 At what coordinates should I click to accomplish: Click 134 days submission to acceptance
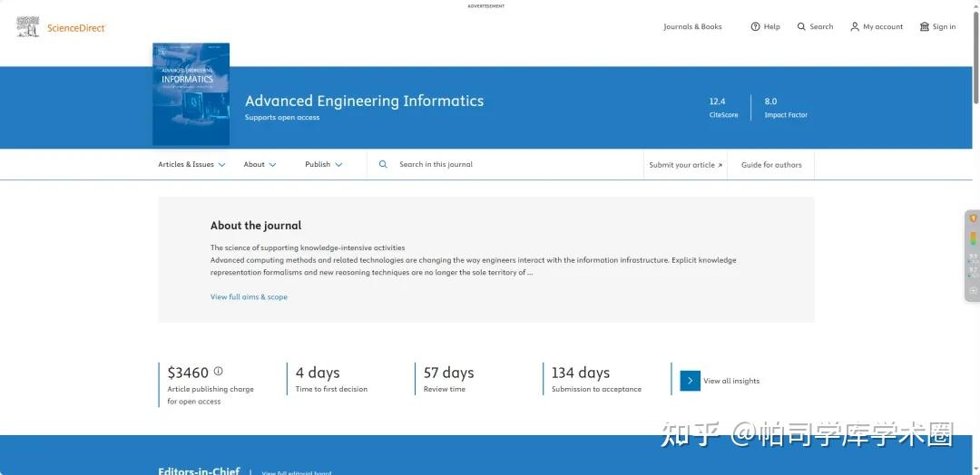point(581,373)
